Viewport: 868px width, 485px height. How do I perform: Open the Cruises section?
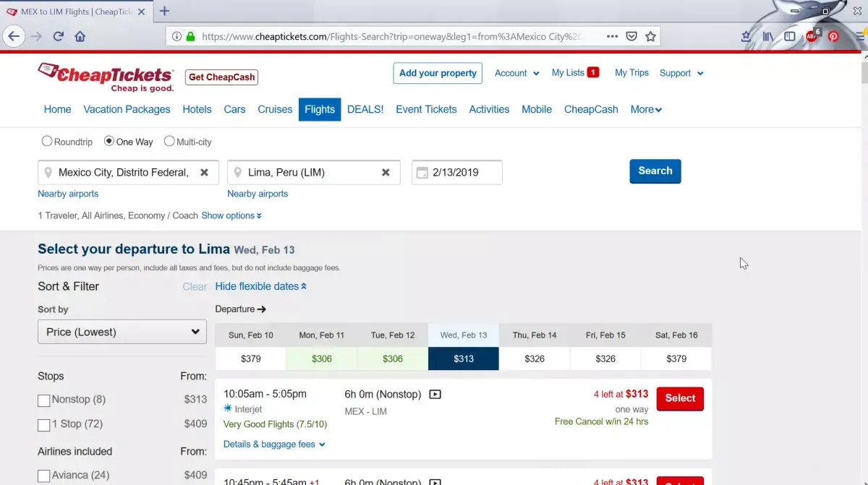pyautogui.click(x=275, y=109)
